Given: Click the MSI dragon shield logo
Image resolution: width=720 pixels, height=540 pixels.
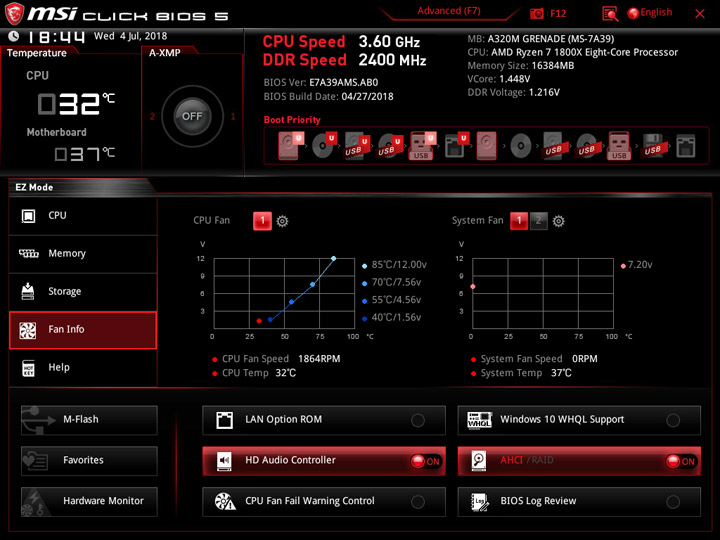Looking at the screenshot, I should click(14, 13).
